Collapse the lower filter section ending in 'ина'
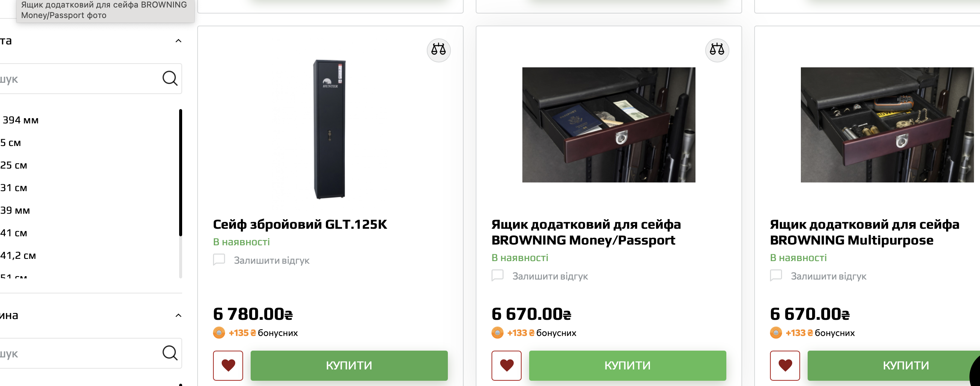980x386 pixels. (x=178, y=315)
